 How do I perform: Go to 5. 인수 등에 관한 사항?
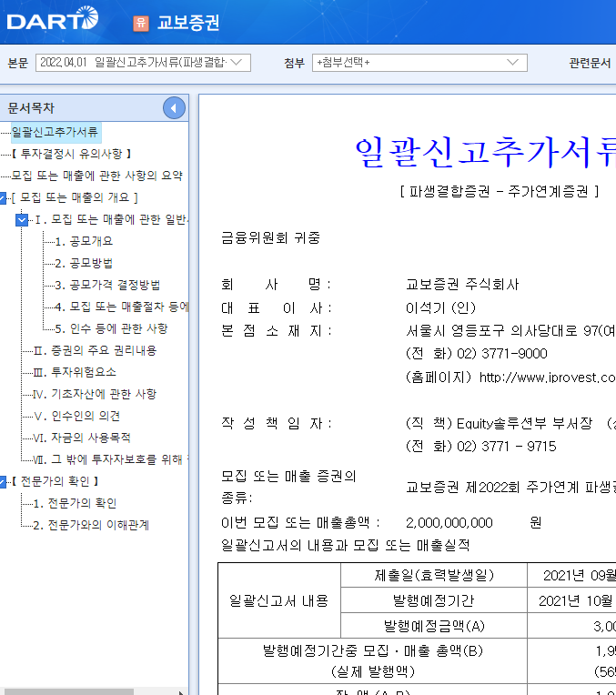click(x=111, y=328)
